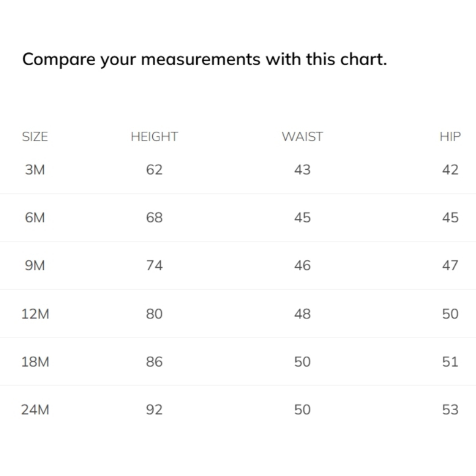This screenshot has width=476, height=476.
Task: Click waist value 48 for 12M
Action: (302, 314)
